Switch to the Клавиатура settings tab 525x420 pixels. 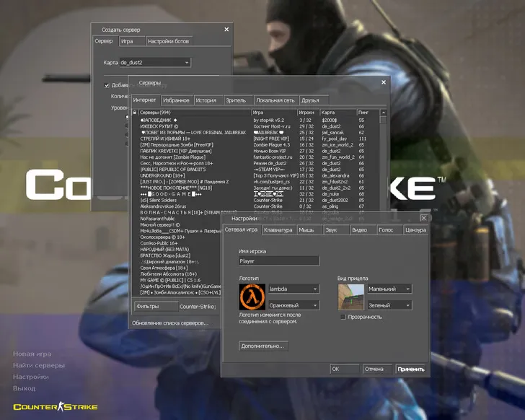(x=278, y=229)
